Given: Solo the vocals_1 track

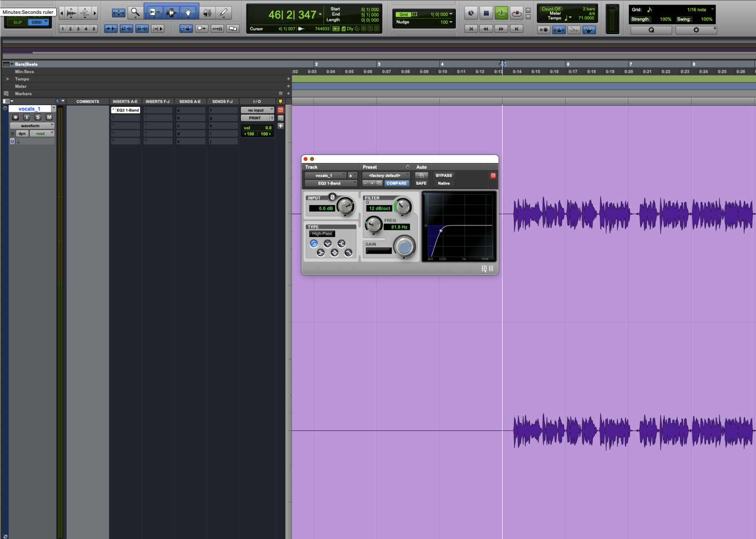Looking at the screenshot, I should pyautogui.click(x=38, y=117).
